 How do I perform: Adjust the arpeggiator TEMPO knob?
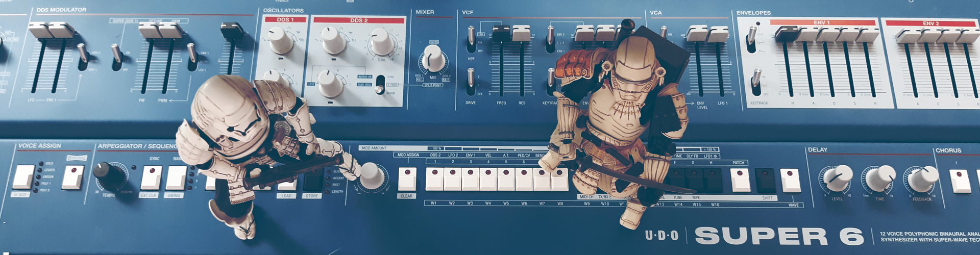point(110,176)
